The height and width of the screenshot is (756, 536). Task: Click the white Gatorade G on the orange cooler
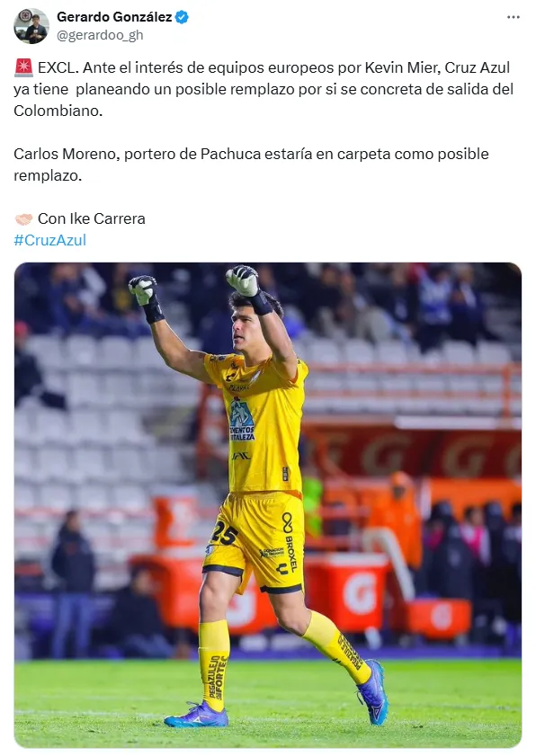(361, 592)
